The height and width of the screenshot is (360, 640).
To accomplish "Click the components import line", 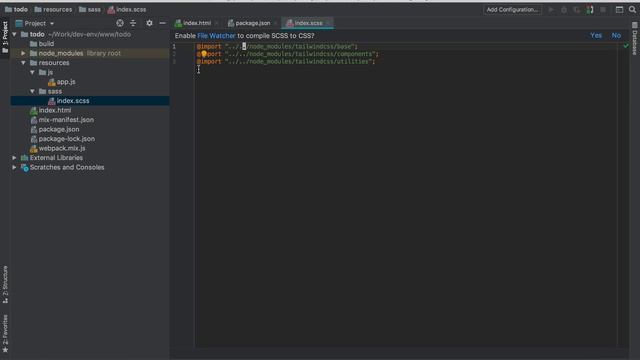I will pyautogui.click(x=288, y=54).
